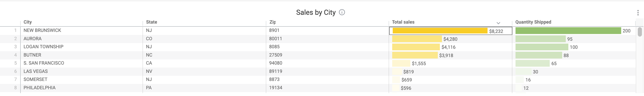Select the $4,280 sales bar for Aurora
This screenshot has height=96, width=644.
pyautogui.click(x=417, y=39)
